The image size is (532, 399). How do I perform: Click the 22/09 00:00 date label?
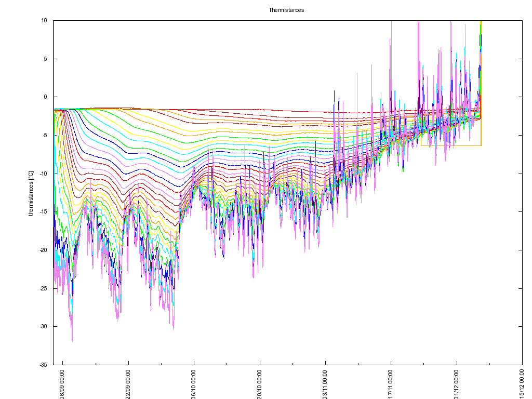click(128, 384)
